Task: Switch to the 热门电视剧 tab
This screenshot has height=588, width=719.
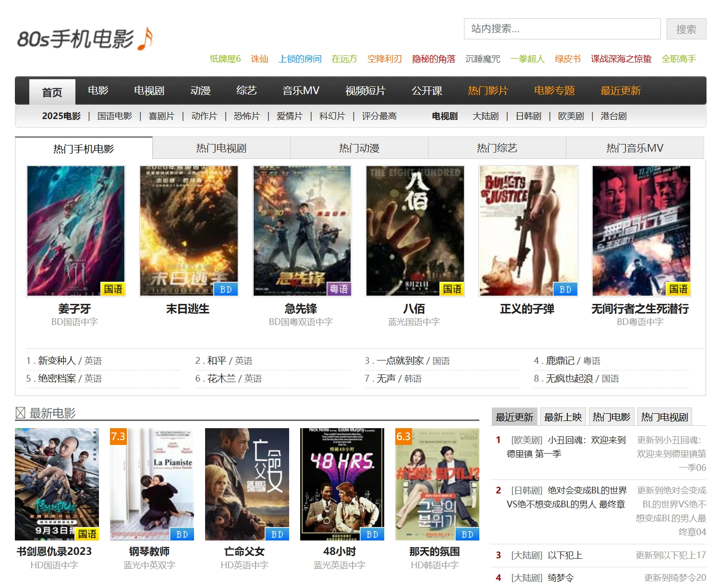Action: (x=221, y=148)
